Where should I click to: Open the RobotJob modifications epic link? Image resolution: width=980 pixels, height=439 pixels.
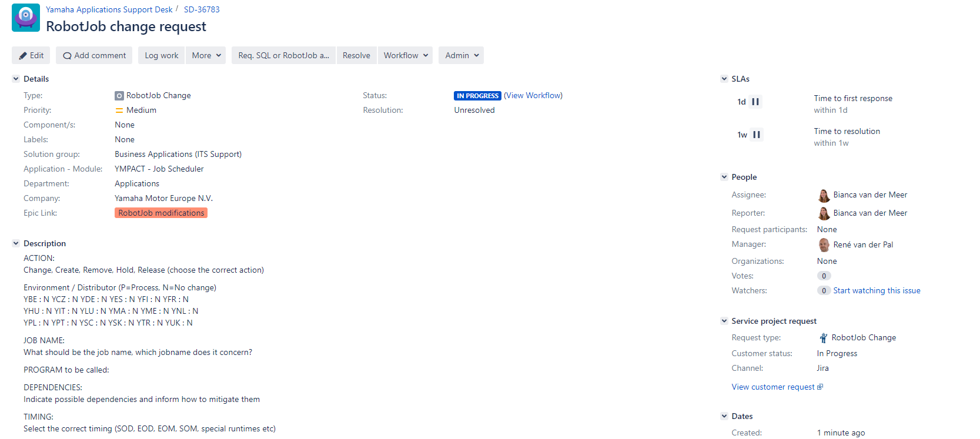161,213
